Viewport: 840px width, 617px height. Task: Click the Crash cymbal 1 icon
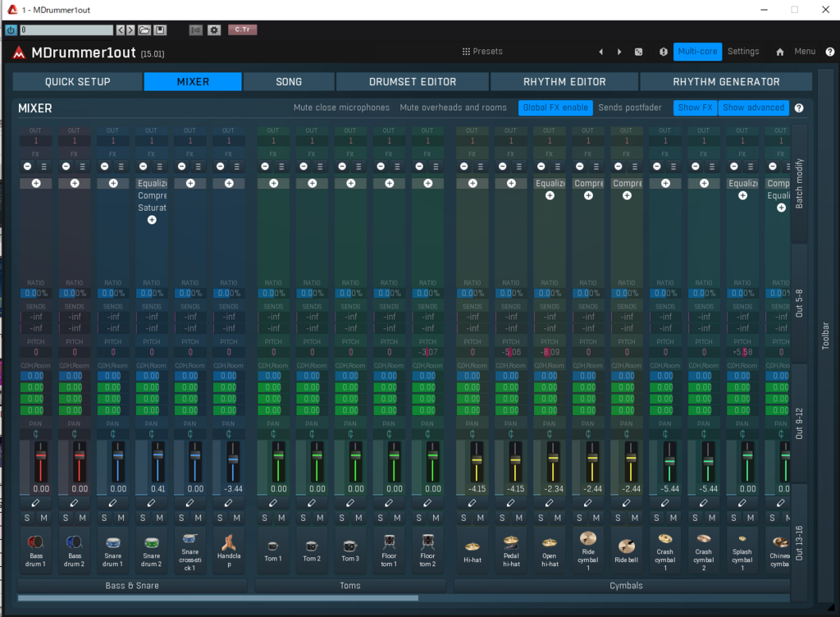point(665,538)
